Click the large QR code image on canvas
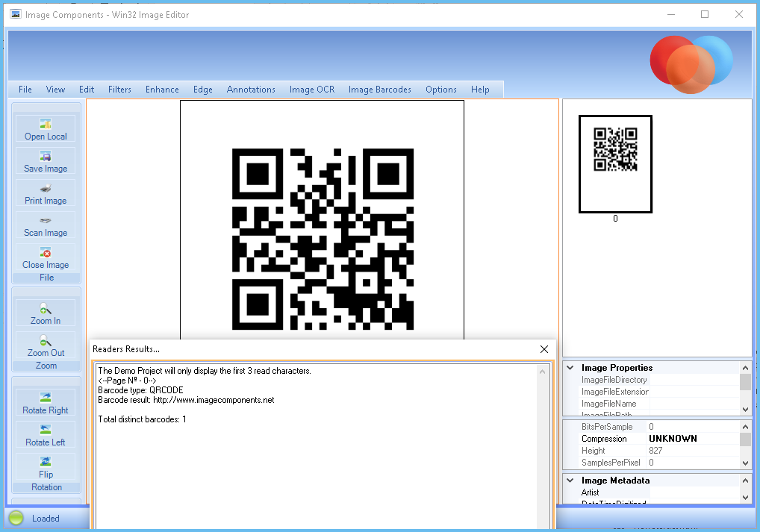This screenshot has width=760, height=532. [x=323, y=240]
